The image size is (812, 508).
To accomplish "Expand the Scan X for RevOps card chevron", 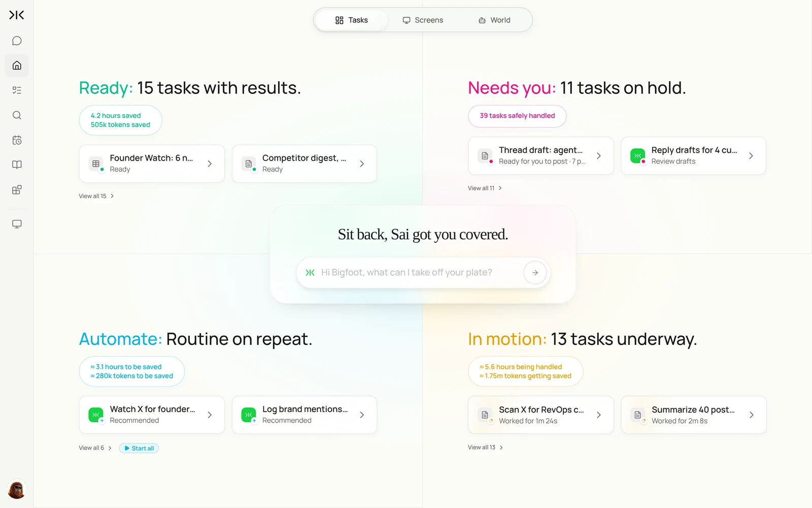I will tap(599, 415).
